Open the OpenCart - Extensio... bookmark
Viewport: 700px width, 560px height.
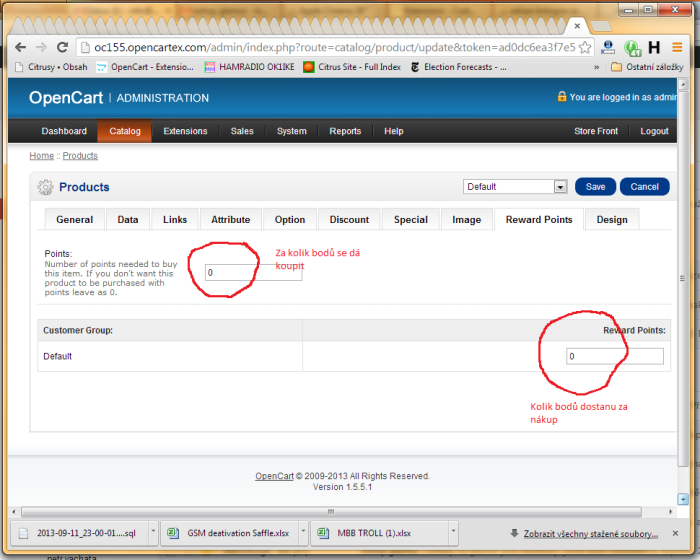(145, 67)
